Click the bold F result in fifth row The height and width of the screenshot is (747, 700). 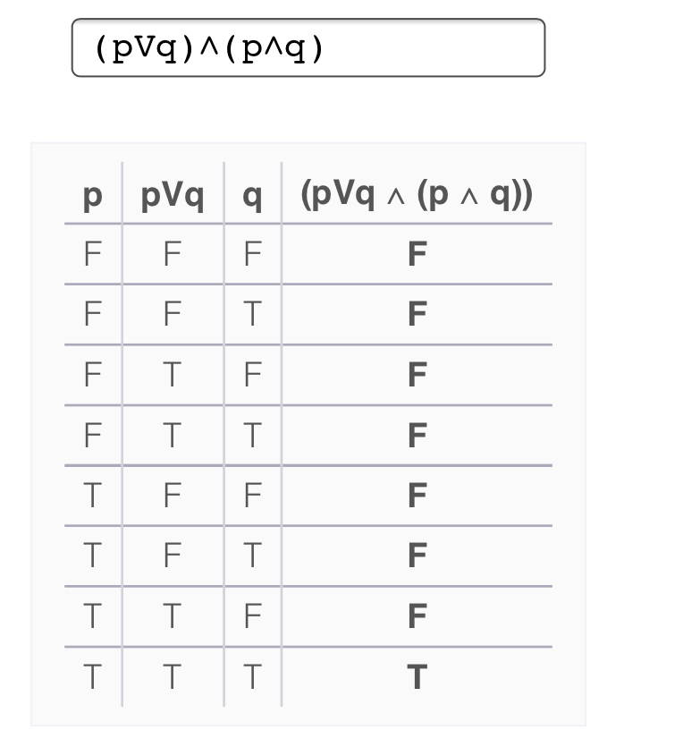point(417,496)
